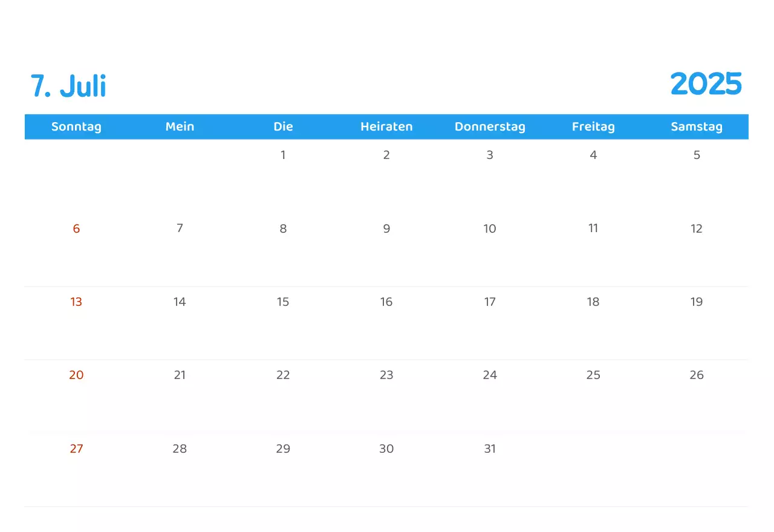Select the Die weekday header

[x=283, y=126]
